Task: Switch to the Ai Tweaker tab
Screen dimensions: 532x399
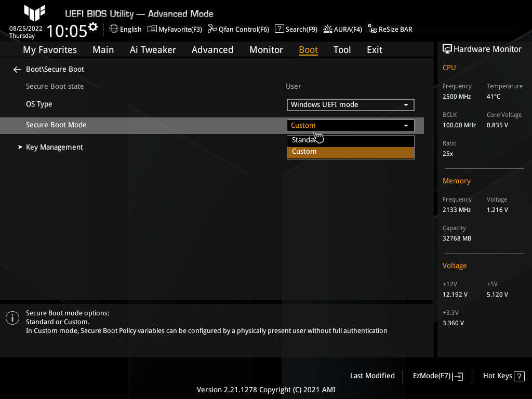Action: click(x=153, y=49)
